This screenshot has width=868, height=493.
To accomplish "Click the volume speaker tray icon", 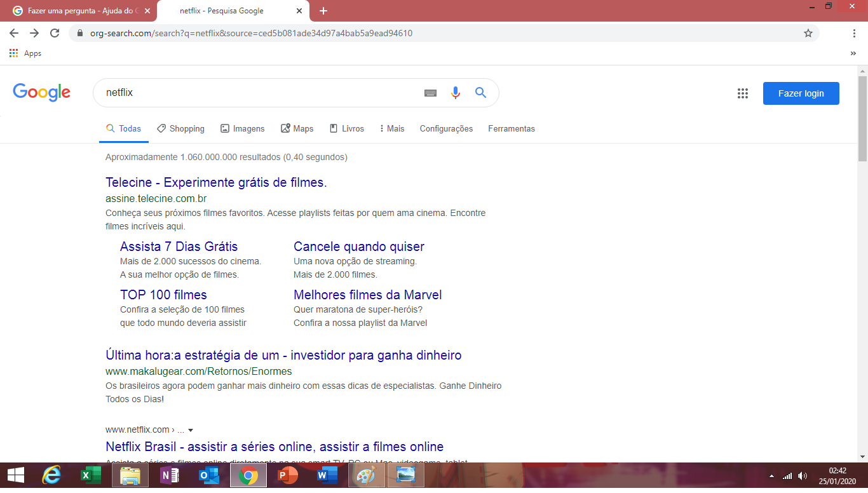I will 803,475.
